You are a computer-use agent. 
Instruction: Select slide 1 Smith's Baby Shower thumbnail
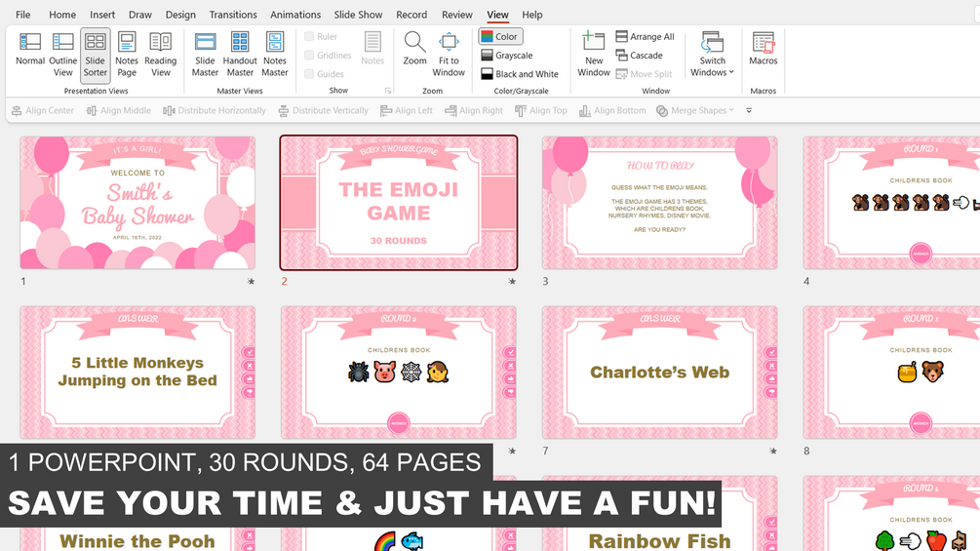(137, 203)
